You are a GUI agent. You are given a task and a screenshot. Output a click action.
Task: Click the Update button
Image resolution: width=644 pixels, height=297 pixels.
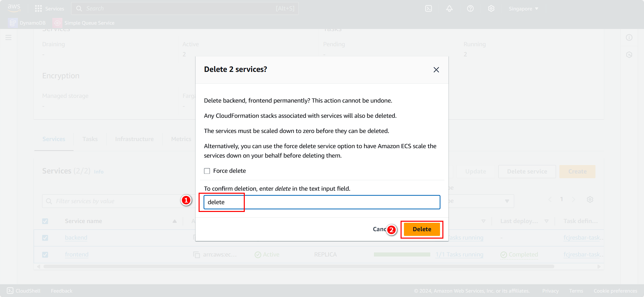pos(476,171)
